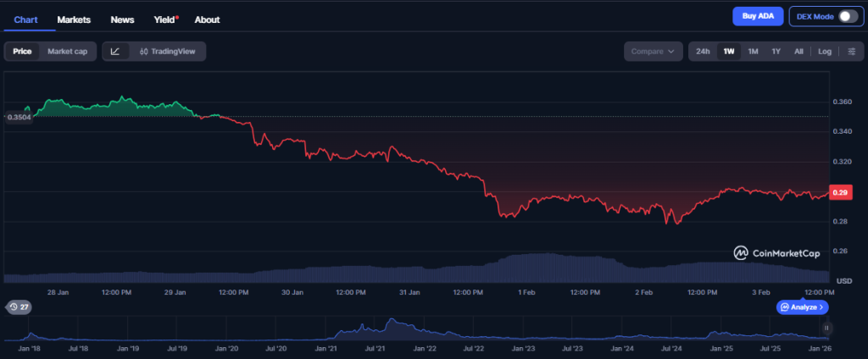
Task: Expand the Analyze panel
Action: (802, 307)
